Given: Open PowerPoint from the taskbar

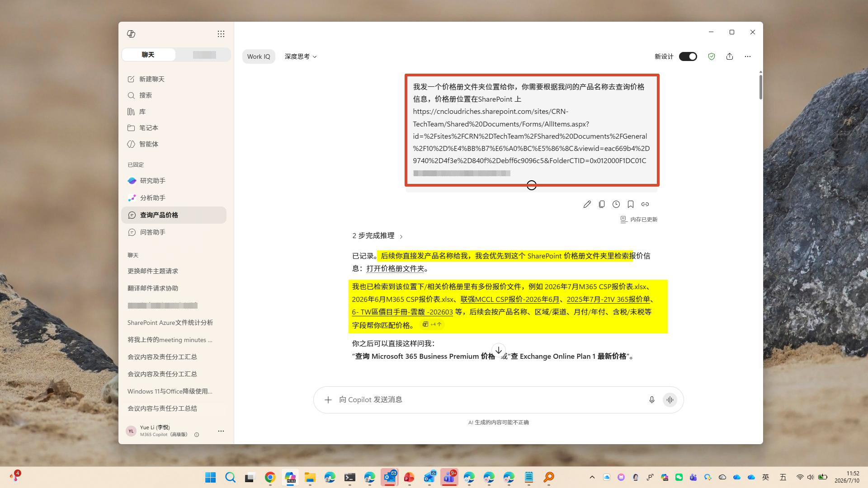Looking at the screenshot, I should point(409,477).
